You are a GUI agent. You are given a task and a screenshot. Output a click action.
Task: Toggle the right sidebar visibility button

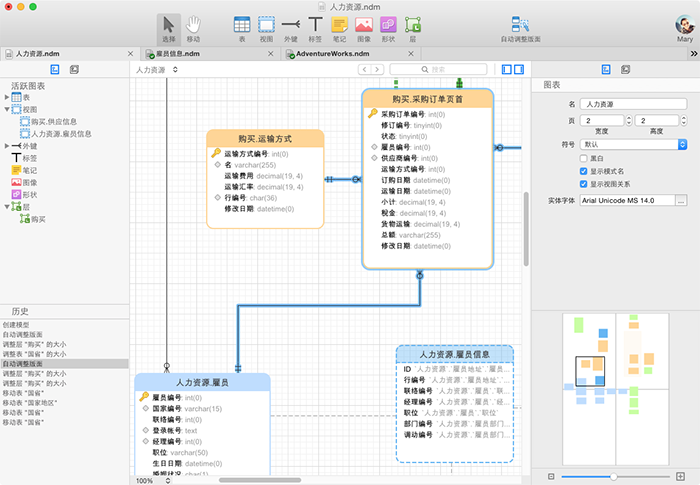[519, 69]
